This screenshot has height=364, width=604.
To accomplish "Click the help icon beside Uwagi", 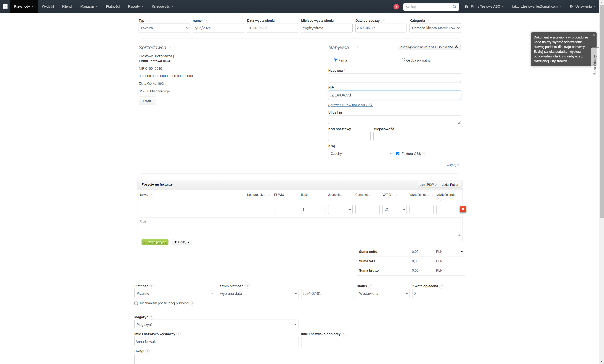I will 147,351.
